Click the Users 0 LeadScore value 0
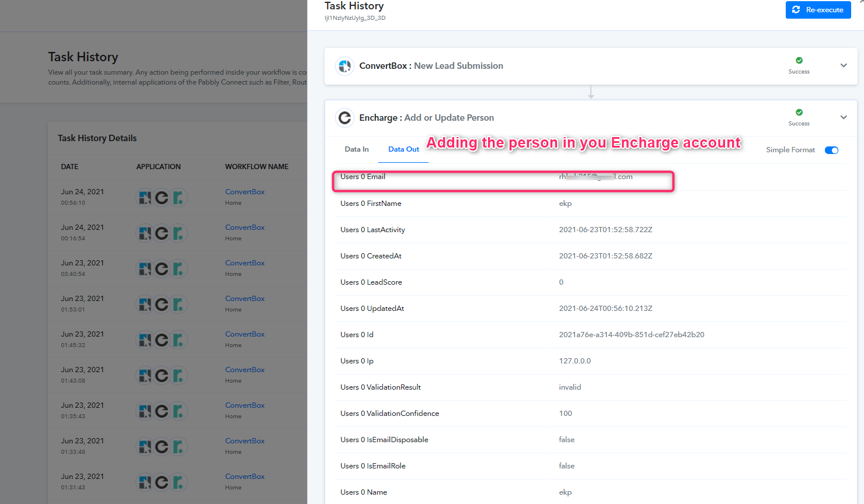Viewport: 864px width, 504px height. [562, 282]
